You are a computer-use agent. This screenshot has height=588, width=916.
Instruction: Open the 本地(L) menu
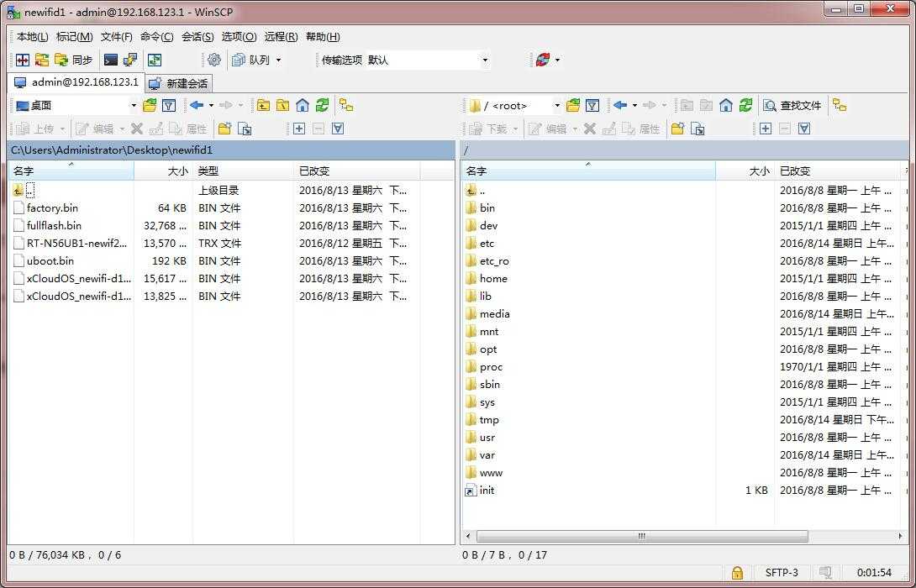pos(33,37)
